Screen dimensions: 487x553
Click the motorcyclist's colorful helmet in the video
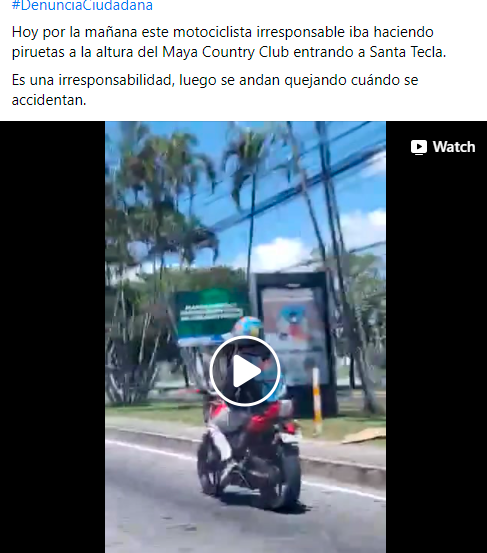(248, 327)
